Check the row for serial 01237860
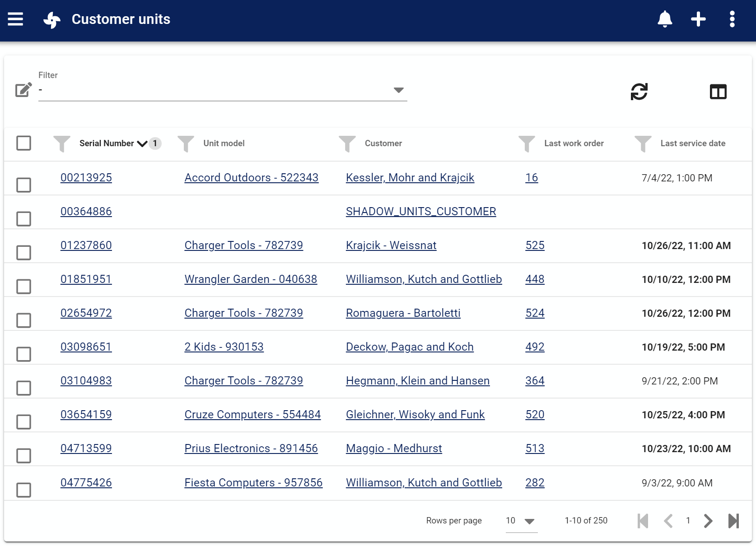 pos(23,252)
